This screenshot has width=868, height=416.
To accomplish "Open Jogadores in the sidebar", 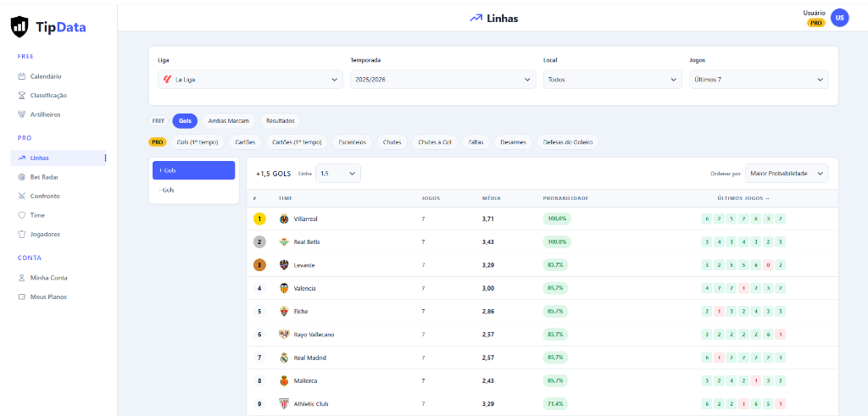I will pyautogui.click(x=58, y=234).
